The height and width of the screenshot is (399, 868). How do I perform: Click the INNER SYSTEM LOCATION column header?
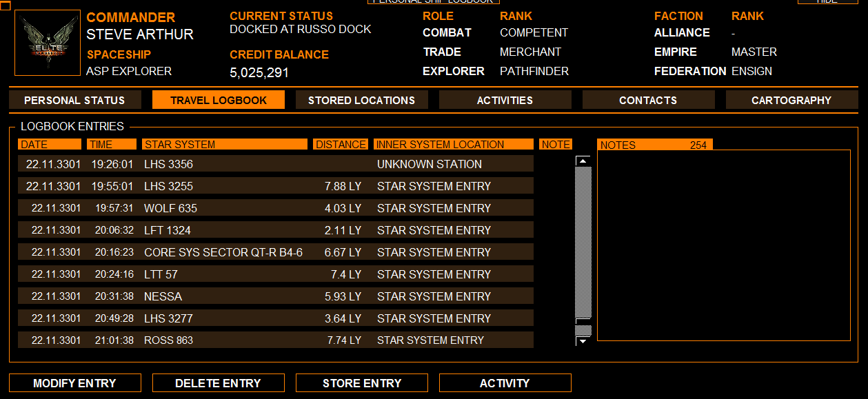(x=454, y=144)
